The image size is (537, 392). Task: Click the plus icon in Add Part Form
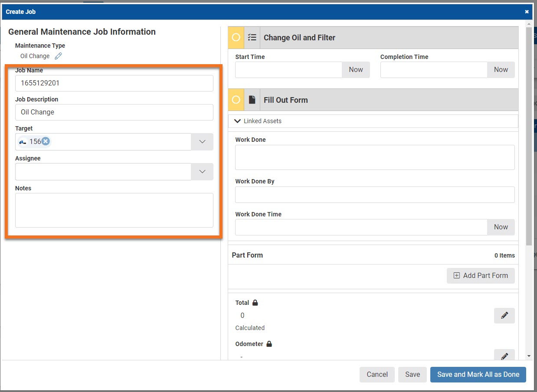coord(456,276)
